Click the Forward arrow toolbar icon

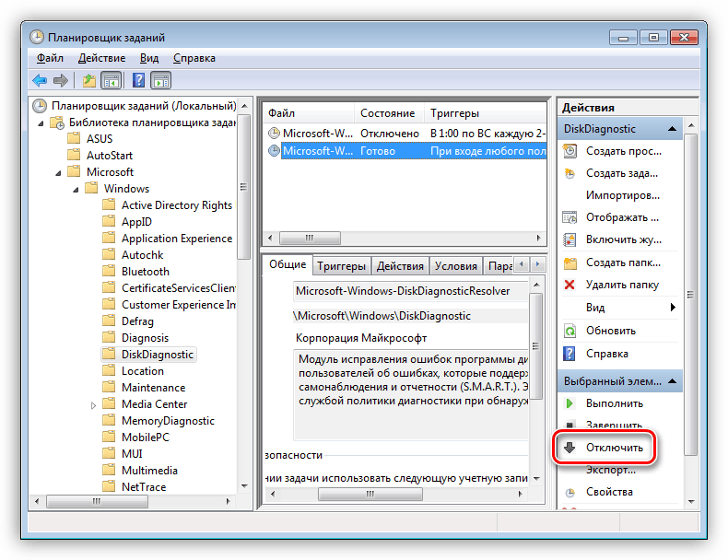point(60,81)
